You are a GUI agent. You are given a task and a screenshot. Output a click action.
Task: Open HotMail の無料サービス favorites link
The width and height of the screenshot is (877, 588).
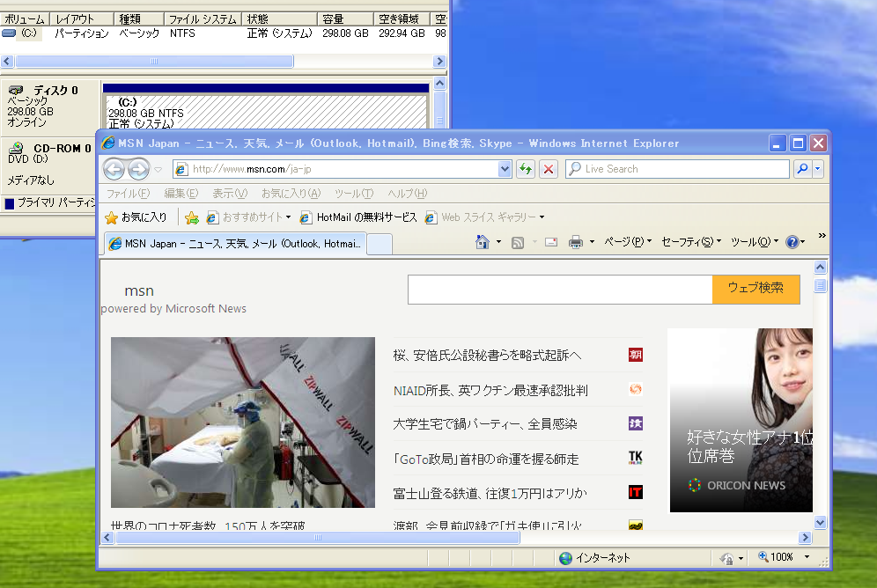pos(358,217)
